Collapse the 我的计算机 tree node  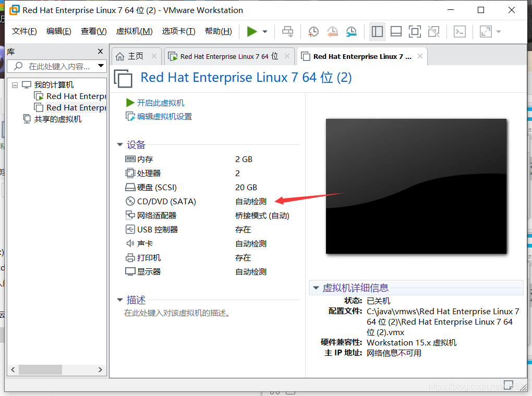15,85
